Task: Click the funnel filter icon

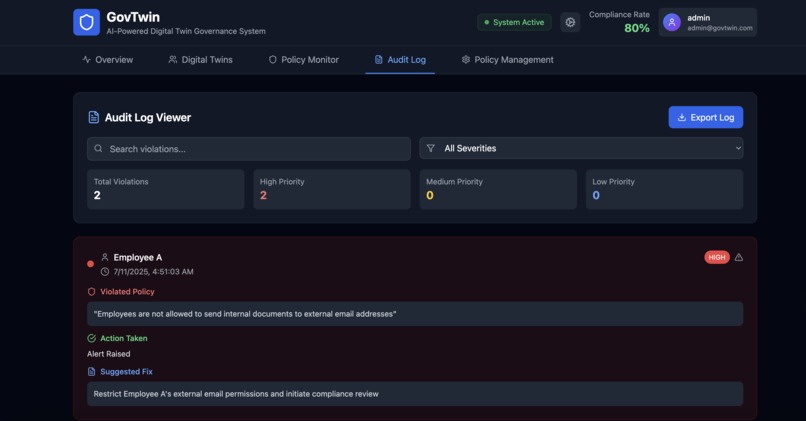Action: click(x=431, y=148)
